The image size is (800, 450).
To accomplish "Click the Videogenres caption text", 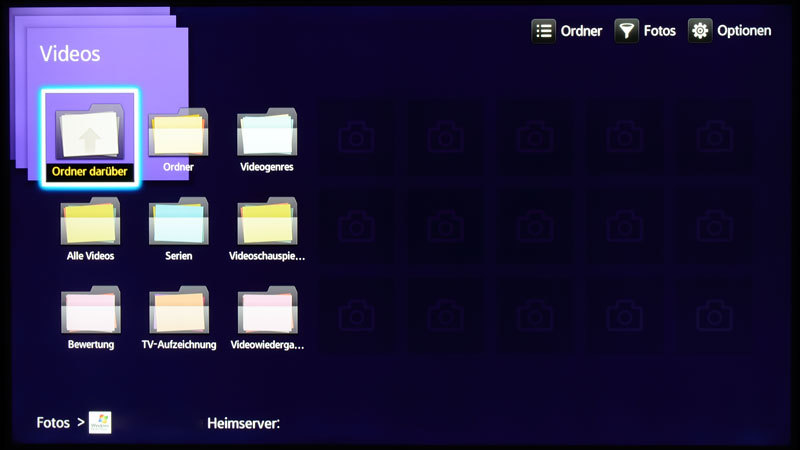I will tap(267, 167).
